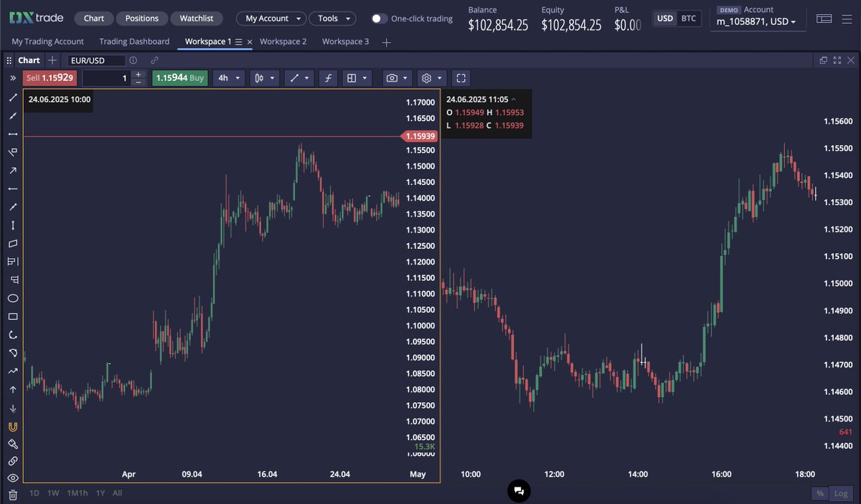
Task: Open the drawing line style dropdown
Action: pos(299,78)
